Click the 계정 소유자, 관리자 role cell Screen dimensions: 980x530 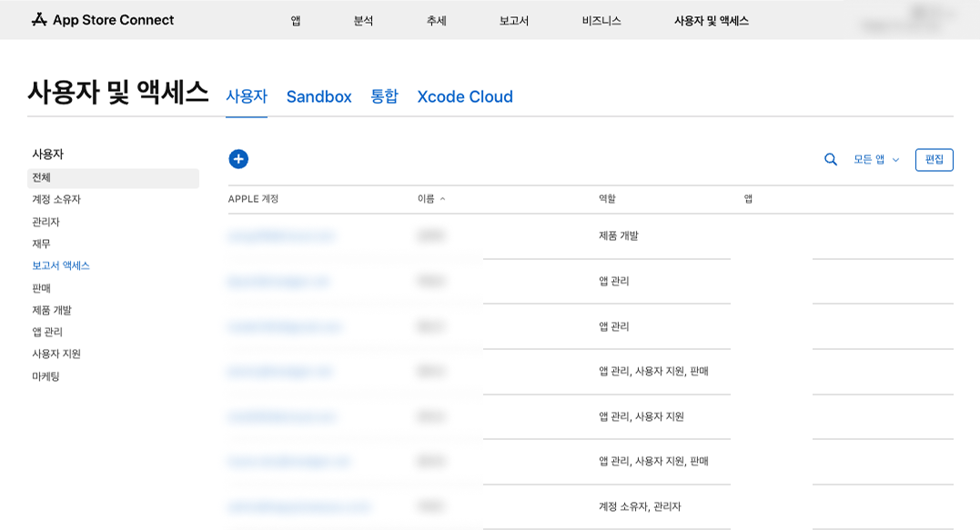pos(640,507)
